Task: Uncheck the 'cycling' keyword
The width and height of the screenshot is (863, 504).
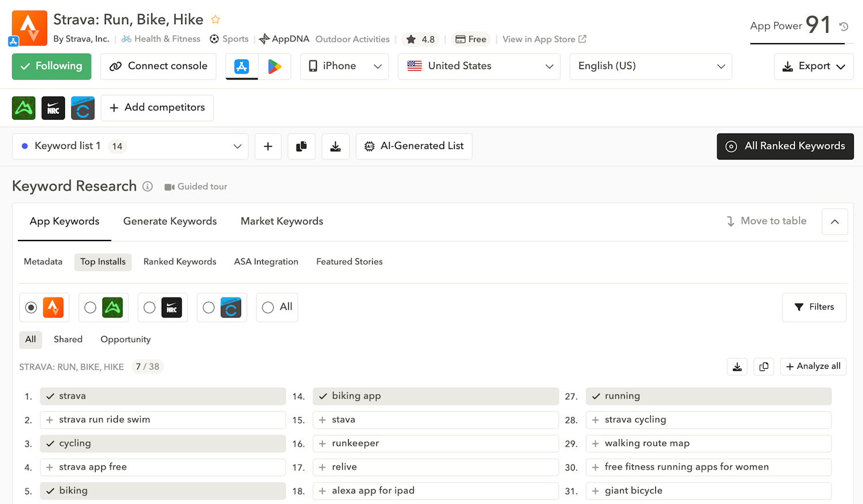Action: (163, 444)
